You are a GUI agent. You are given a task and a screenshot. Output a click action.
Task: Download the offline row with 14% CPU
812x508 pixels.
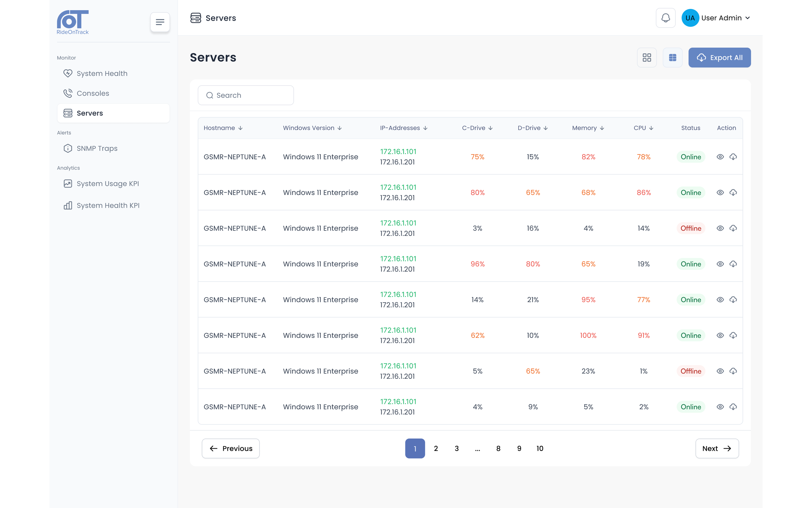(733, 228)
